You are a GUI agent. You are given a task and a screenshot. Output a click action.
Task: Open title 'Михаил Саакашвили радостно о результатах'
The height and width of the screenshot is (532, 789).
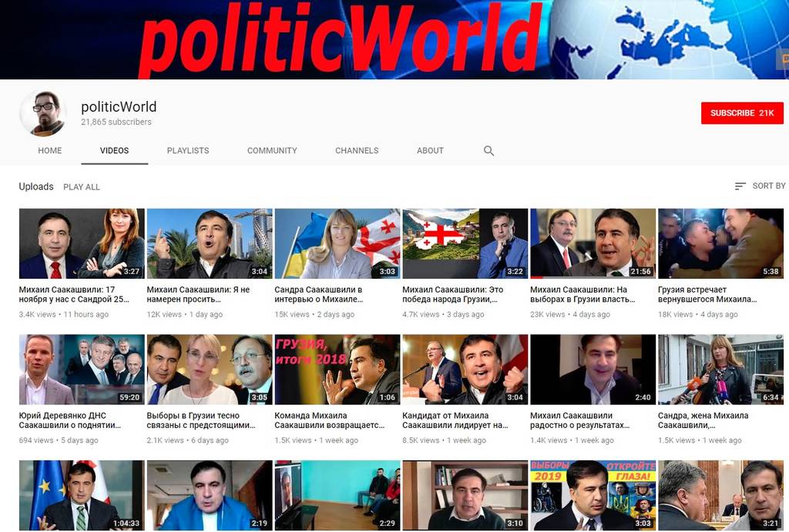(580, 420)
